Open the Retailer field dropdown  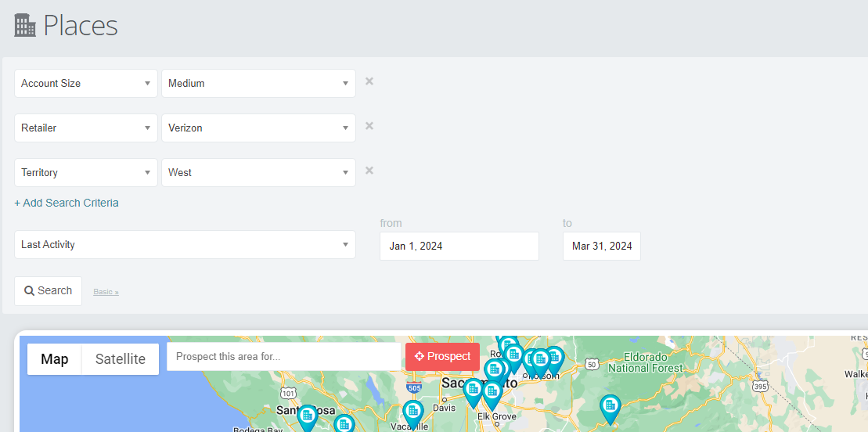click(86, 128)
